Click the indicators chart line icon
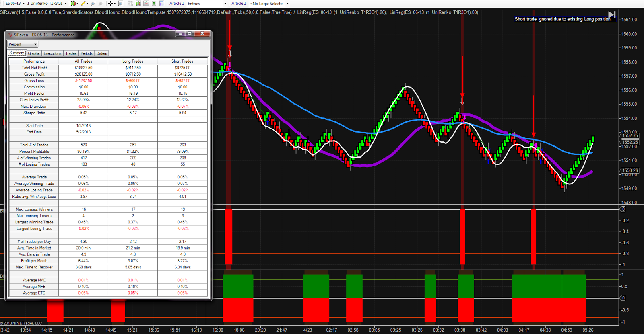 coord(146,3)
